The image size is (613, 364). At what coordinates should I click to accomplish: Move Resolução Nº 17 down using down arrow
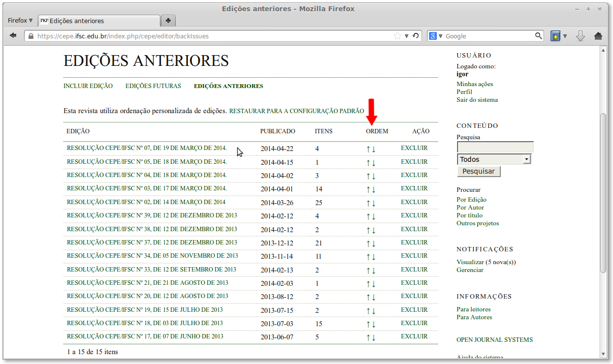pos(373,337)
